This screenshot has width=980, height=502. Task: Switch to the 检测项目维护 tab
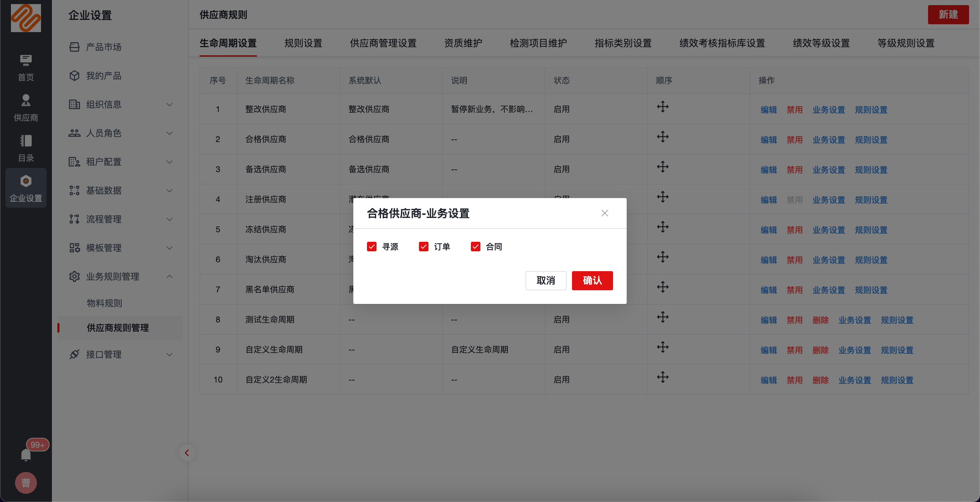coord(538,43)
